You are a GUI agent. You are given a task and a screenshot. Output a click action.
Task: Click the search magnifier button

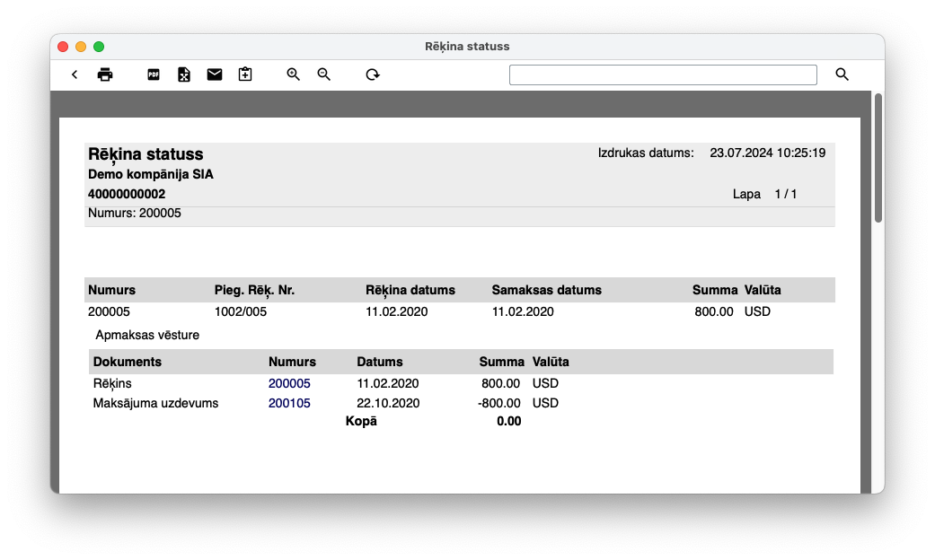(842, 74)
